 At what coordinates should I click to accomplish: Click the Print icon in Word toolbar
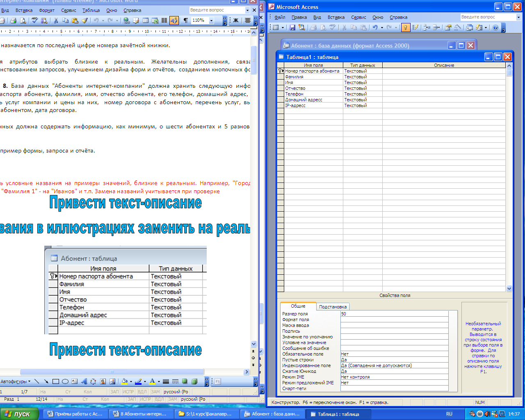coord(14,20)
